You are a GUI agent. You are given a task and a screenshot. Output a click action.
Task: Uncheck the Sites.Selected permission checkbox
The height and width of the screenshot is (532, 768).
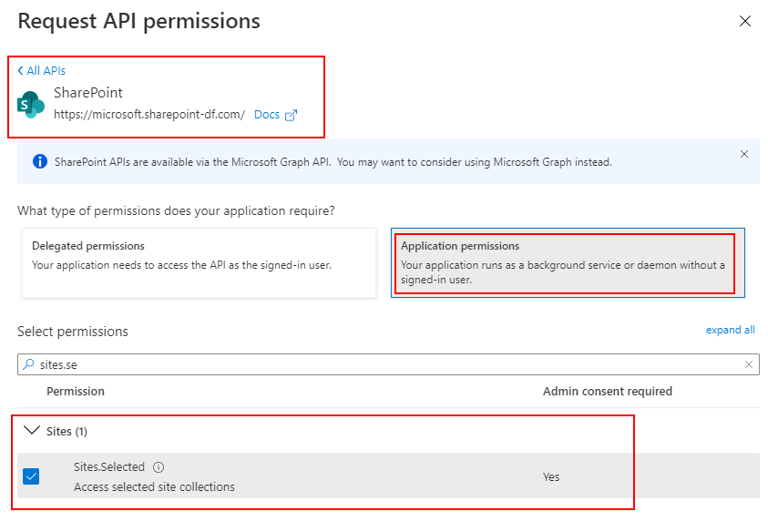click(x=31, y=476)
